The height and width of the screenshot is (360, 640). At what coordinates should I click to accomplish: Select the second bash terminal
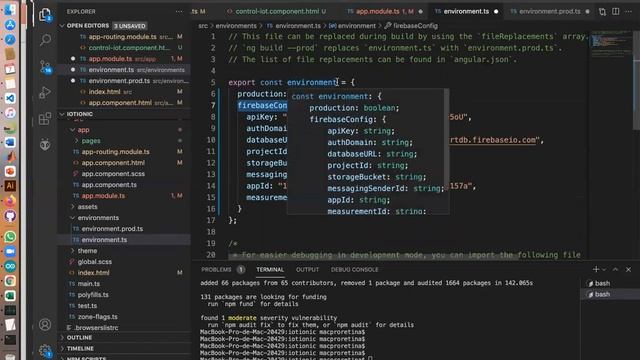(x=610, y=294)
